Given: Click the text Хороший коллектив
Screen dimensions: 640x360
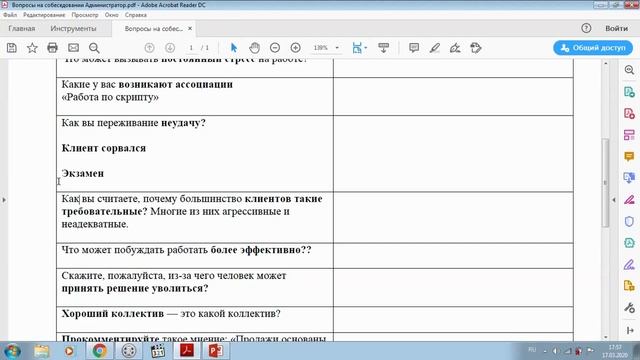Looking at the screenshot, I should point(113,314).
